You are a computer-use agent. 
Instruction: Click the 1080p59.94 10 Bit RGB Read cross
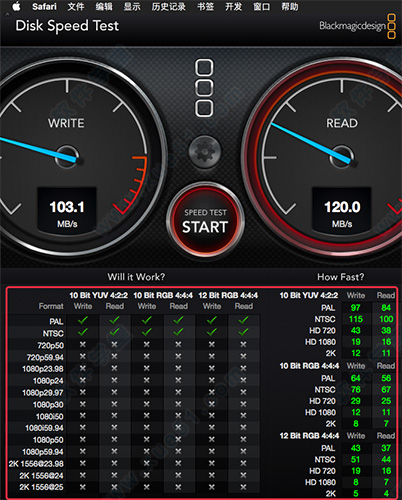click(x=178, y=451)
